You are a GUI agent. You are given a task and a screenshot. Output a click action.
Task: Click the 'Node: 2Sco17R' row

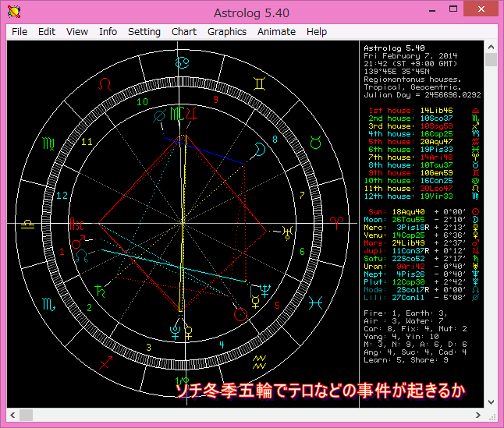(x=422, y=289)
